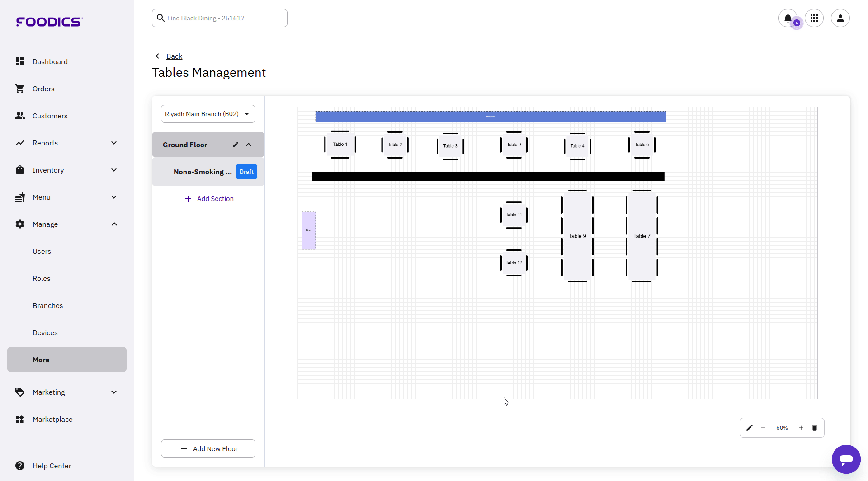868x481 pixels.
Task: Open the user profile menu
Action: click(840, 18)
